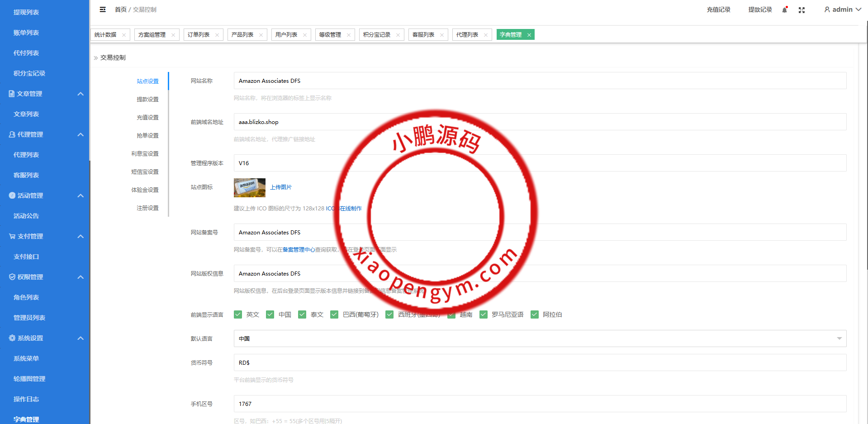The height and width of the screenshot is (424, 868).
Task: Close the 产品列表 tab via x icon
Action: point(261,35)
